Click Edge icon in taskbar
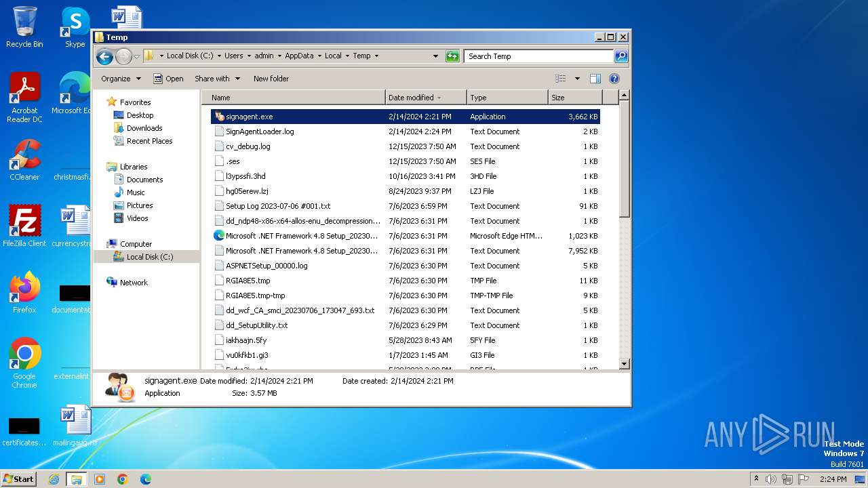The image size is (868, 488). [x=145, y=479]
